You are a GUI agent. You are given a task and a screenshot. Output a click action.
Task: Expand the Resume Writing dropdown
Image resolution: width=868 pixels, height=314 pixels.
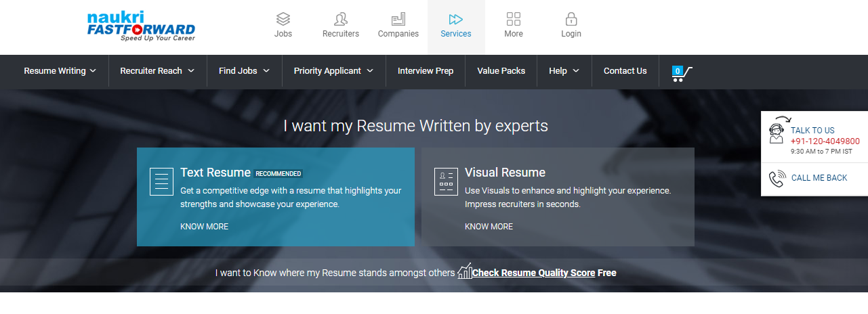[60, 70]
